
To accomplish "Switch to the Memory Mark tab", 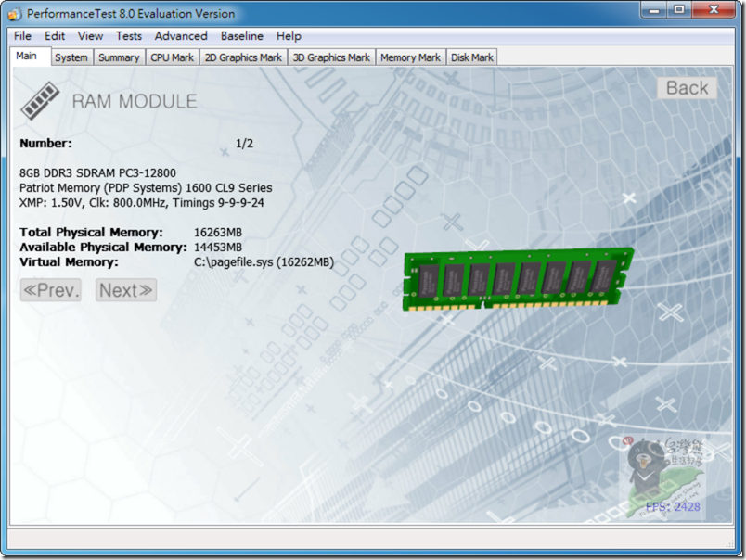I will coord(411,57).
